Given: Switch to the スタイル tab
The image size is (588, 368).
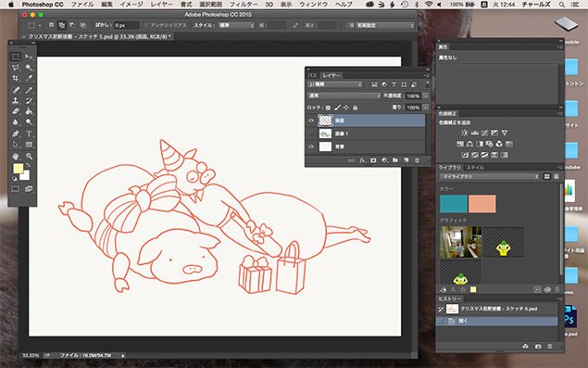Looking at the screenshot, I should (475, 168).
